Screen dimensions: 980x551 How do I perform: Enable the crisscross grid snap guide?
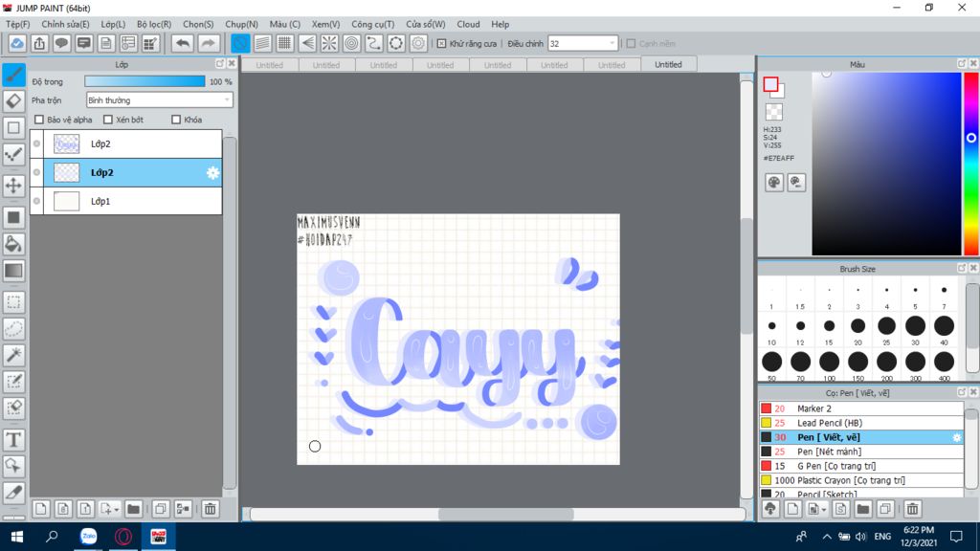click(x=285, y=43)
